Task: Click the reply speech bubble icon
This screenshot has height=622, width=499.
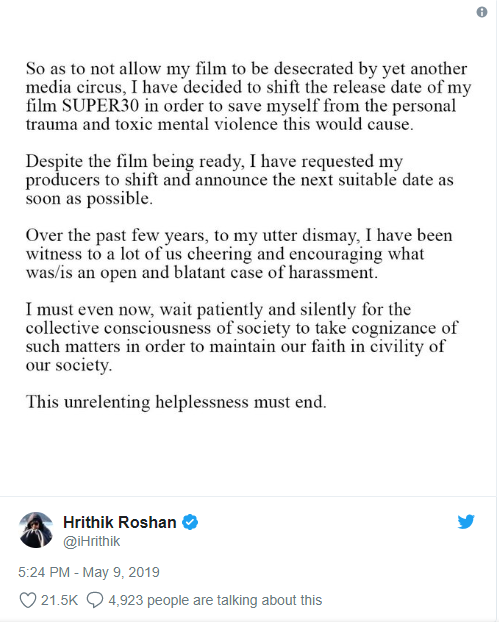Action: (95, 600)
